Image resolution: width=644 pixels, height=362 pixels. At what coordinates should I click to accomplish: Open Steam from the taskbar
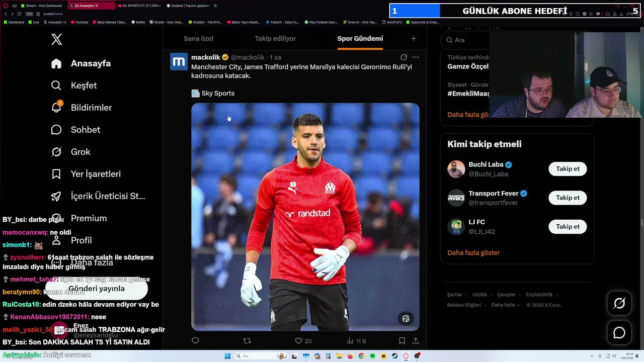(x=394, y=356)
